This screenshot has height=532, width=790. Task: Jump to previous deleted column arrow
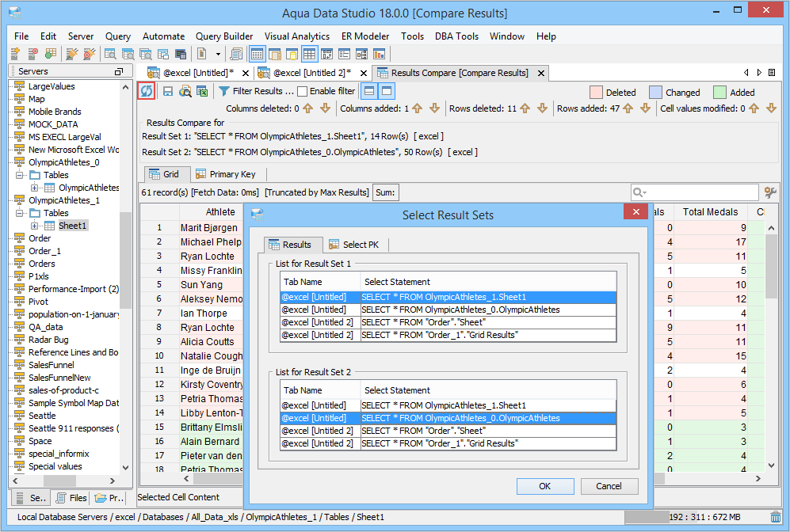[x=308, y=108]
